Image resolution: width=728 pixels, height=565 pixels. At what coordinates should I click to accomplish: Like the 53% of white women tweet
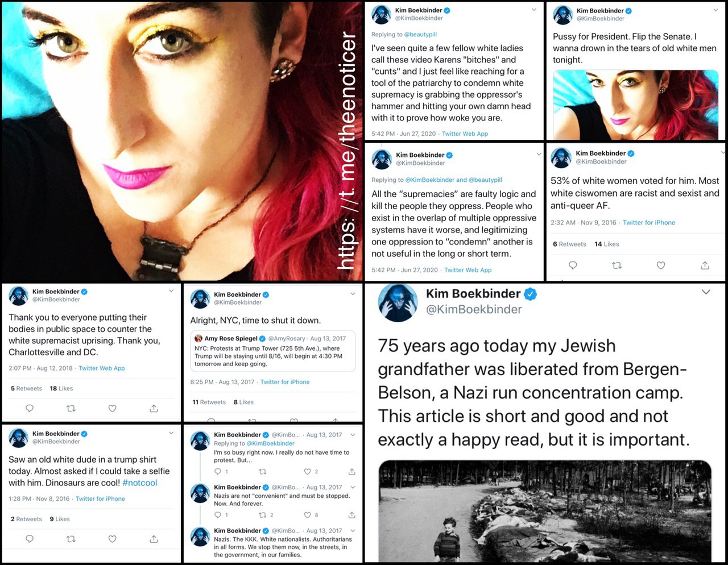[x=661, y=265]
